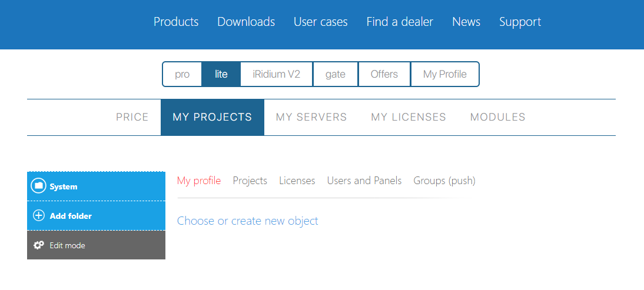Click the plus icon beside Add folder
Image resolution: width=644 pixels, height=290 pixels.
click(39, 216)
